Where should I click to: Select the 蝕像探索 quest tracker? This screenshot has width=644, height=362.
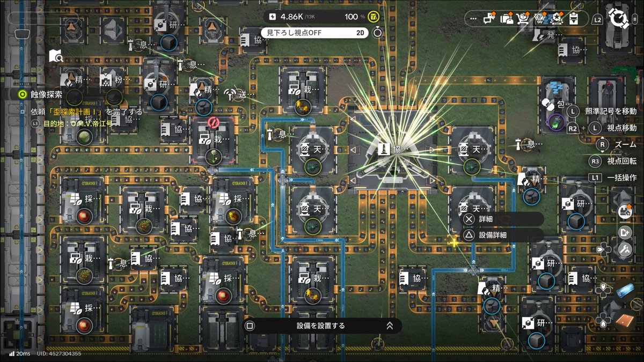(x=46, y=94)
